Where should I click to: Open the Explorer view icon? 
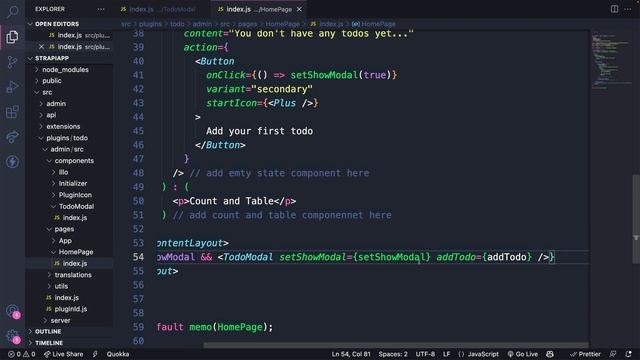[x=12, y=37]
